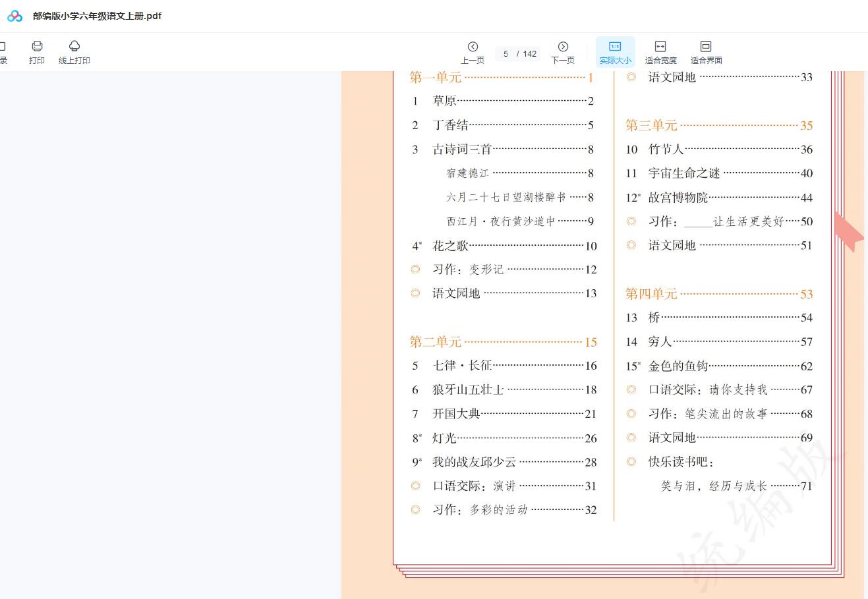
Task: Open 第二单元 section from contents
Action: 436,342
